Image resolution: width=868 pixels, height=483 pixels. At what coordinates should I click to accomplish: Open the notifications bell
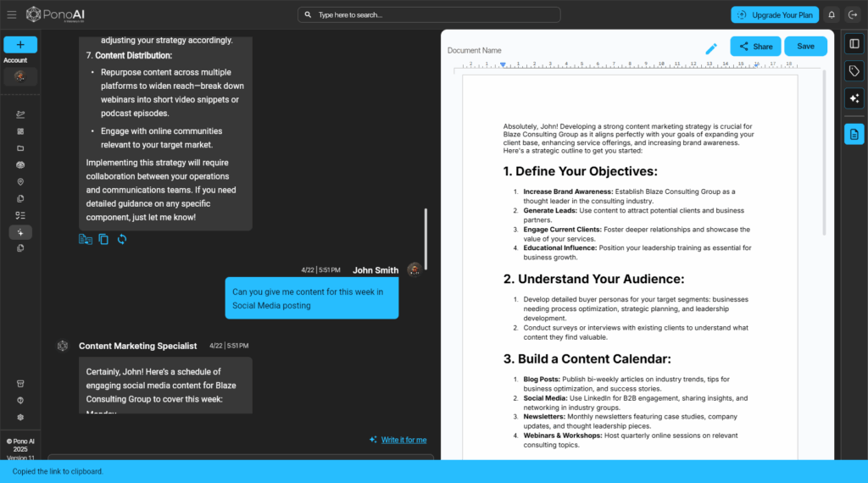coord(831,15)
